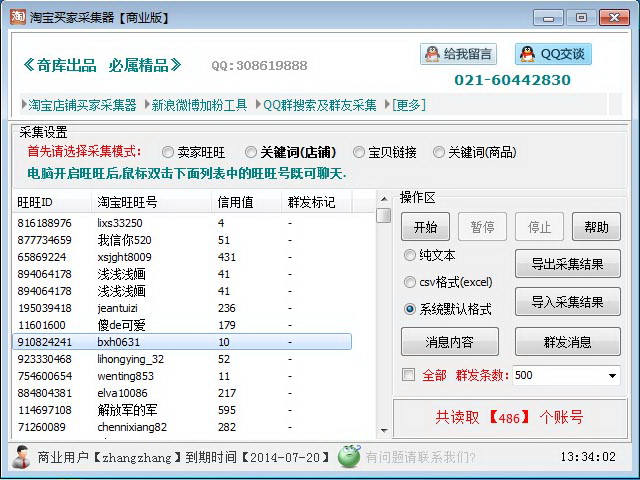
Task: Select row with 旺旺号 解放军的军
Action: point(182,410)
